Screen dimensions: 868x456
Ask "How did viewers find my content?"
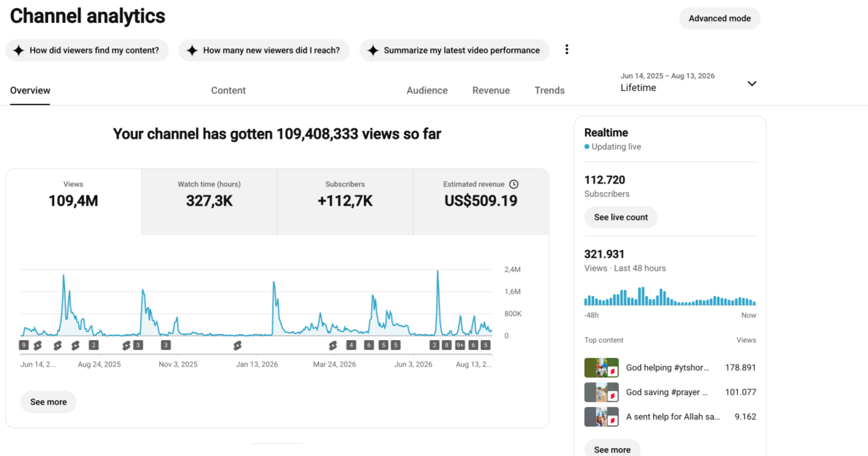87,50
